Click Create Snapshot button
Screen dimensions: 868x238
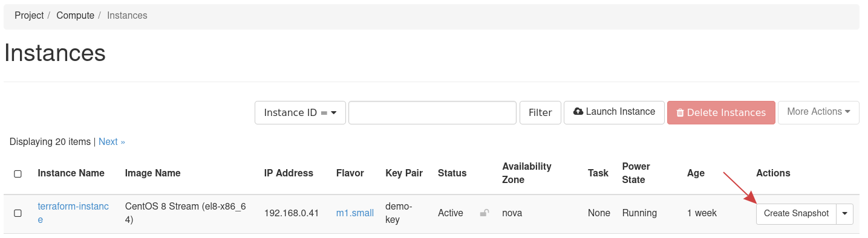click(x=796, y=213)
